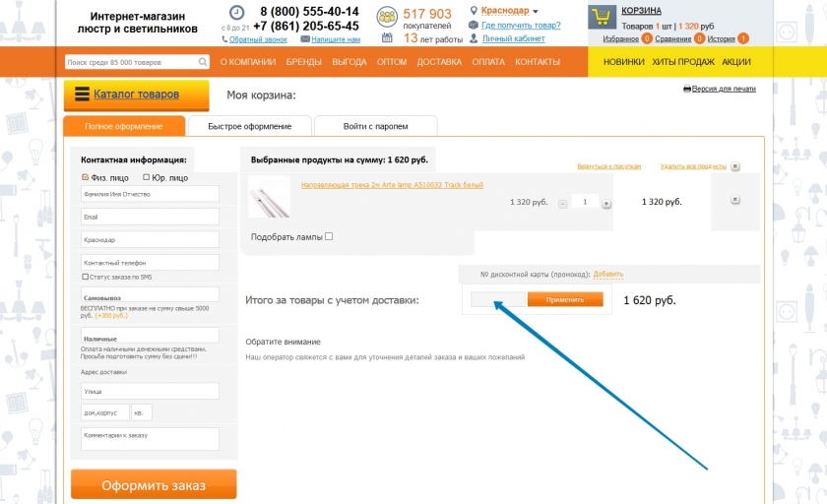Open ДОСТАВКА menu item
The image size is (827, 504).
[439, 62]
